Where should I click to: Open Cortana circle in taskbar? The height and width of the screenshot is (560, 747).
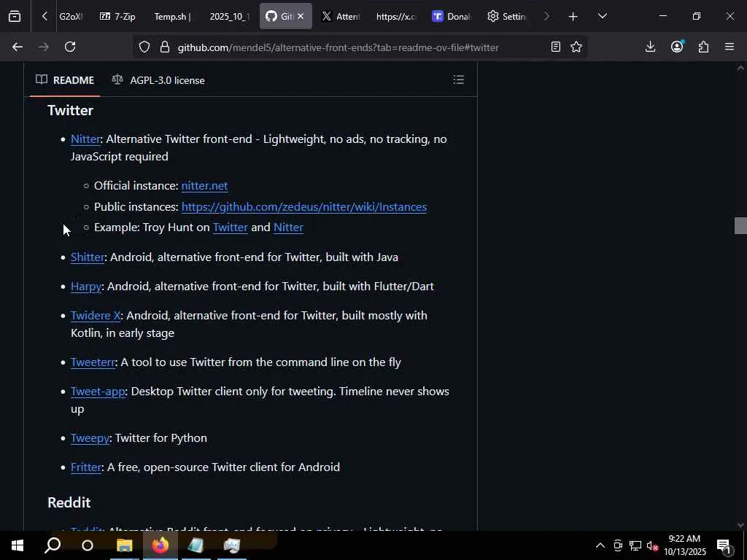[88, 545]
